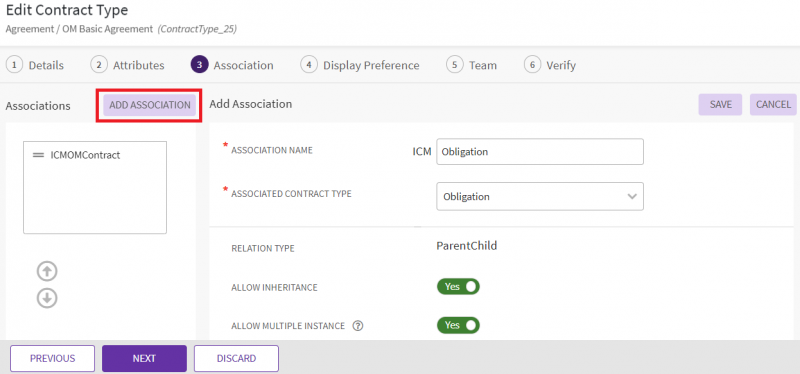
Task: Open help for Allow Multiple Instance
Action: pyautogui.click(x=358, y=326)
